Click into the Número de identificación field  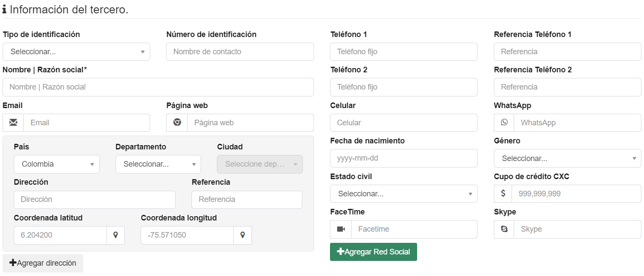(240, 52)
